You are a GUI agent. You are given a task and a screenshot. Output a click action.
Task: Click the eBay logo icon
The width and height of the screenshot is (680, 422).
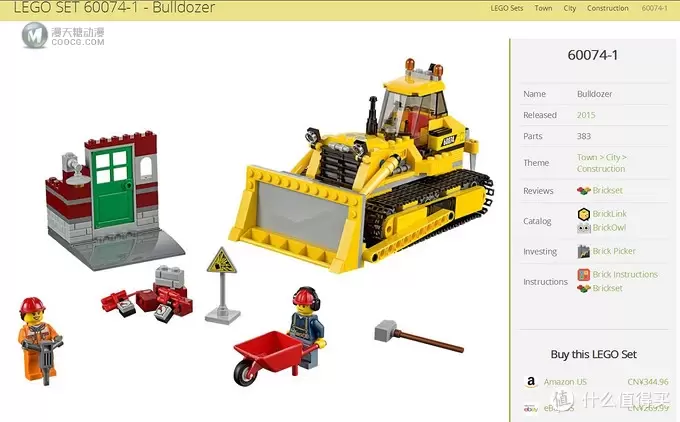pos(530,409)
